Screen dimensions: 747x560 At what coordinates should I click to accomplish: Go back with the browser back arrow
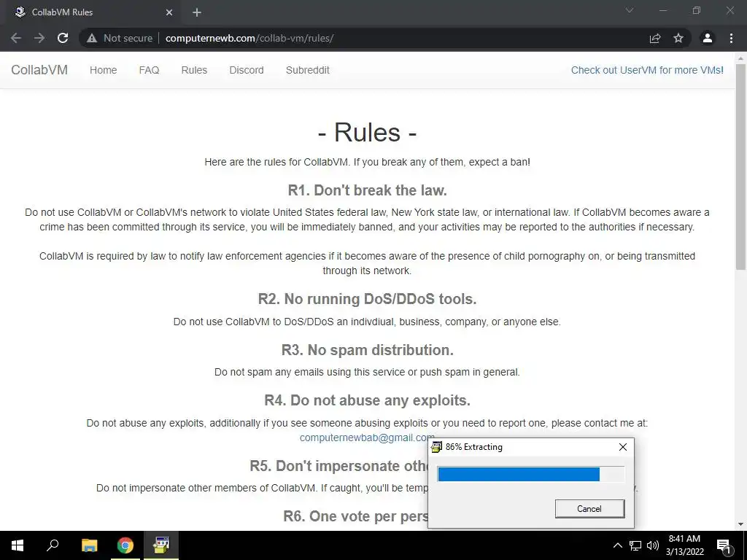16,38
